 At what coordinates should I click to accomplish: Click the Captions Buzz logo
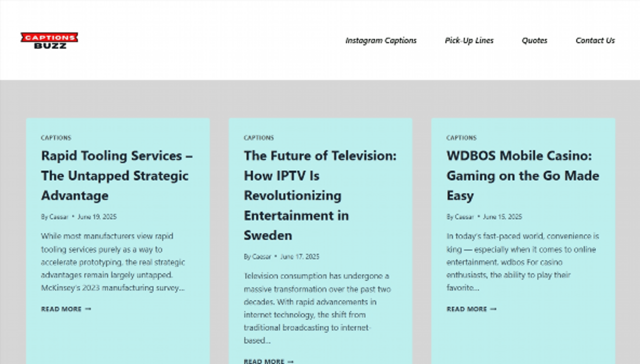49,40
